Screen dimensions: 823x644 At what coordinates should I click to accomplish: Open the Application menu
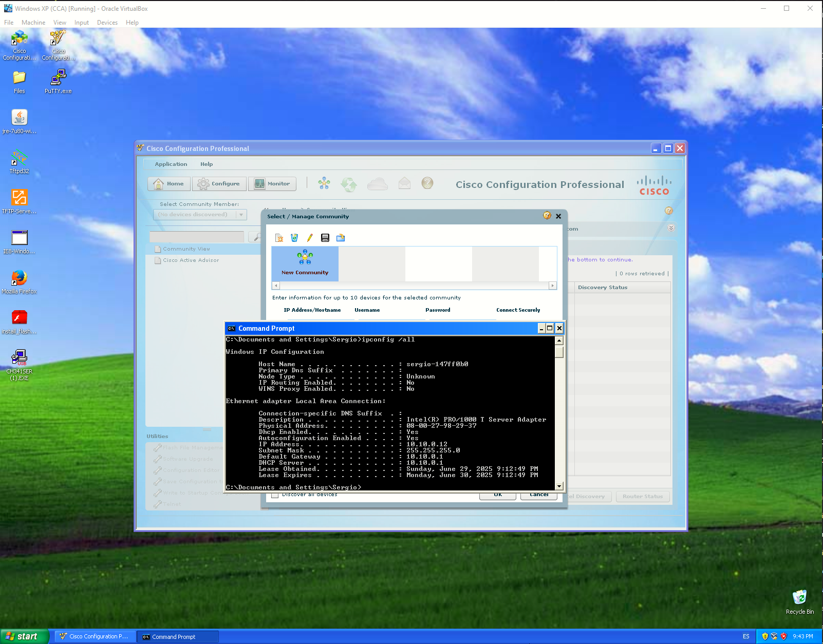[x=171, y=164]
